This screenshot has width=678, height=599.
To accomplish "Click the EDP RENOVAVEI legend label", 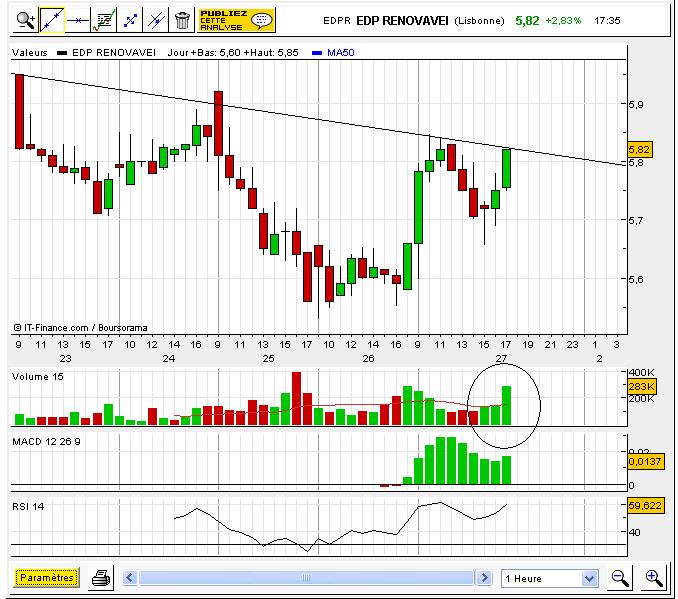I will point(114,53).
